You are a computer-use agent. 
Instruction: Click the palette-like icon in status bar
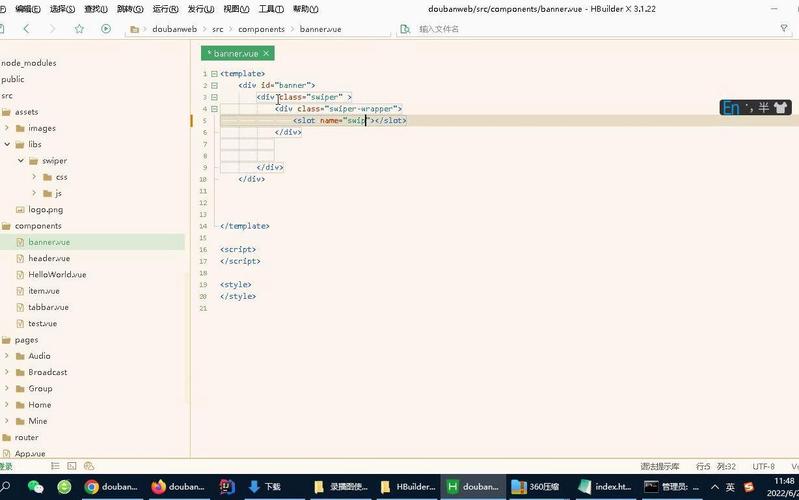(89, 466)
